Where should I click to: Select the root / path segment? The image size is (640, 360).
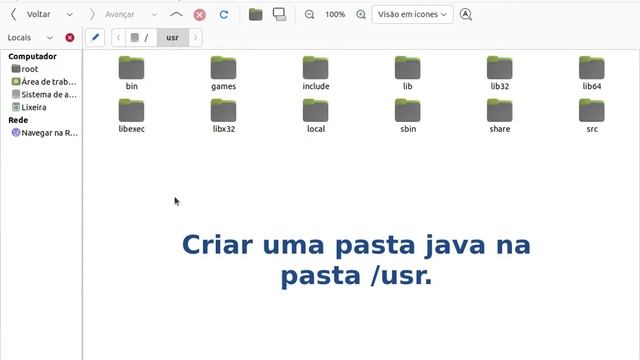coord(141,38)
